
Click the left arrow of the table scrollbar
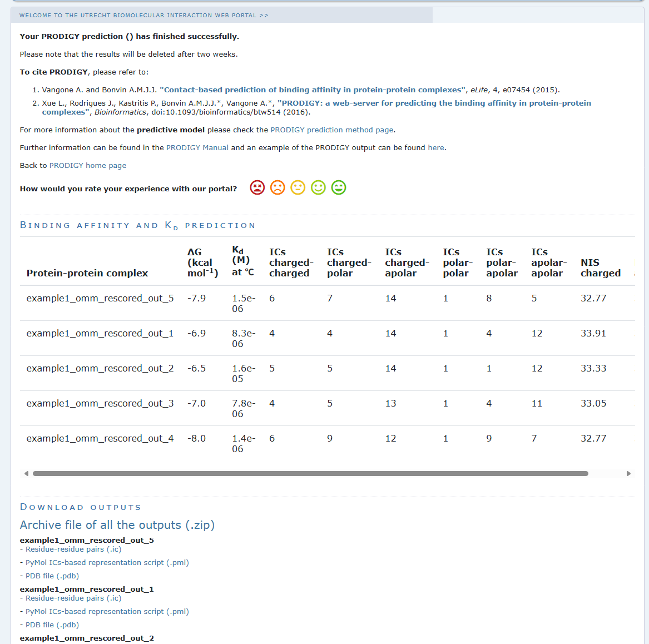[26, 473]
